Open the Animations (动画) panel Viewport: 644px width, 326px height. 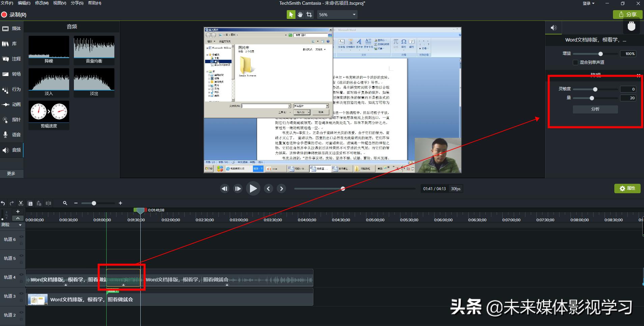pyautogui.click(x=12, y=104)
